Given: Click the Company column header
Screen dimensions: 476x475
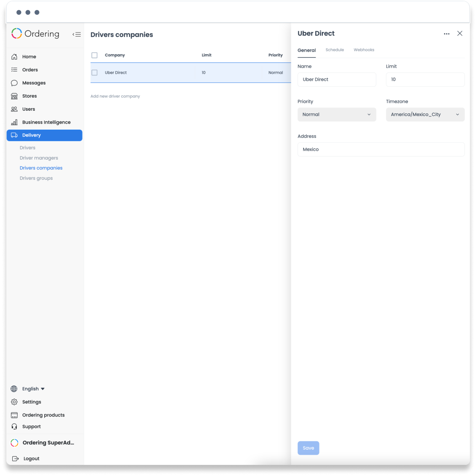Looking at the screenshot, I should [115, 55].
